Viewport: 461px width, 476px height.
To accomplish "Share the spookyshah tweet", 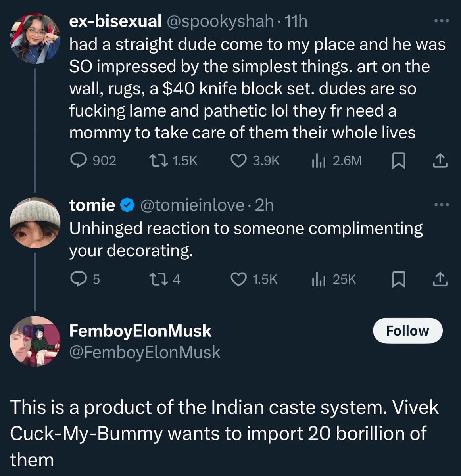I will click(x=440, y=161).
